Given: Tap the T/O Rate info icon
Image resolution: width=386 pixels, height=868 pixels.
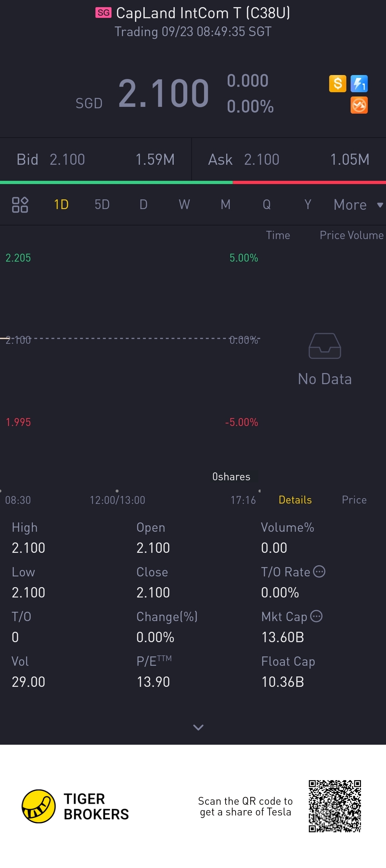Looking at the screenshot, I should click(x=319, y=571).
